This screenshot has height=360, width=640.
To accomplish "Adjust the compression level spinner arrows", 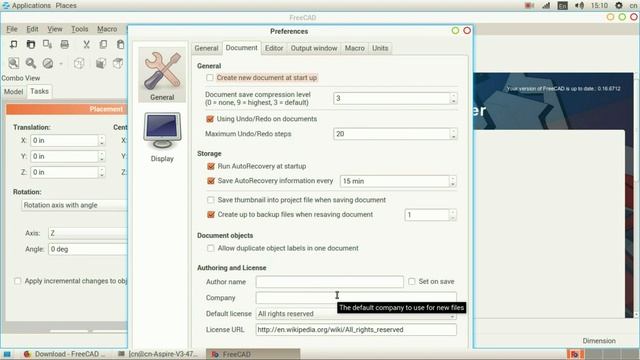I will 453,98.
